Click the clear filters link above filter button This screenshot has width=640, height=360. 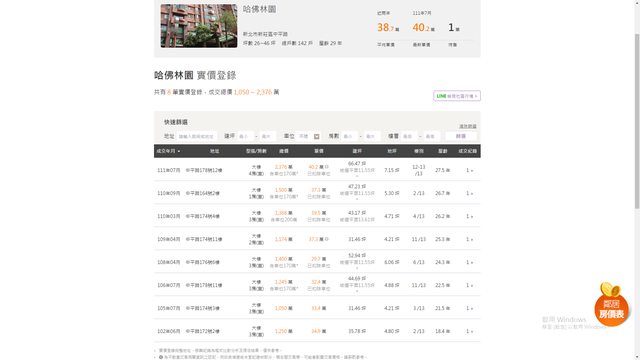point(468,127)
